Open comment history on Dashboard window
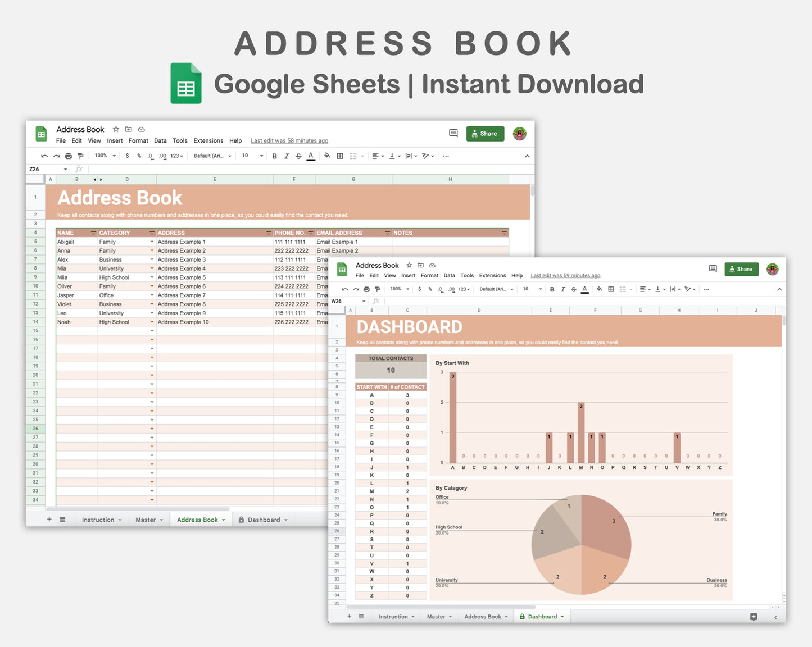Viewport: 812px width, 647px height. pos(713,268)
